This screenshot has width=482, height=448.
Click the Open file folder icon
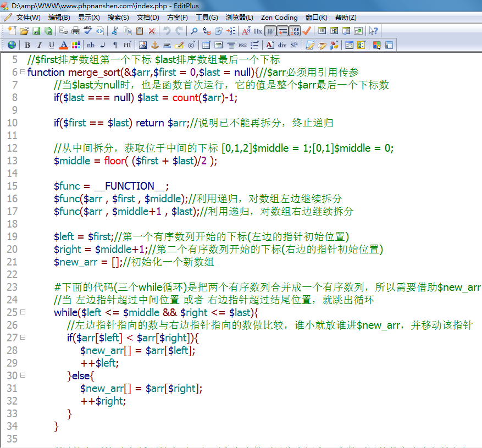point(24,31)
